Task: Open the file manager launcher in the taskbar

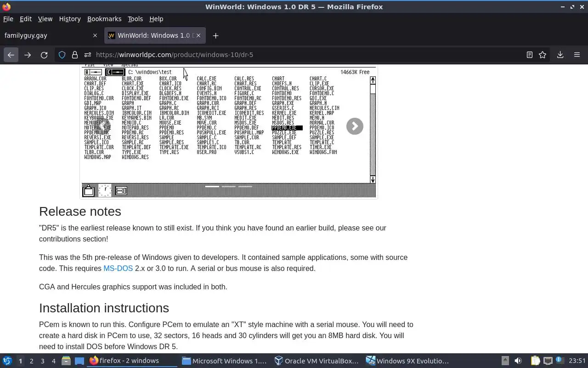Action: 66,361
